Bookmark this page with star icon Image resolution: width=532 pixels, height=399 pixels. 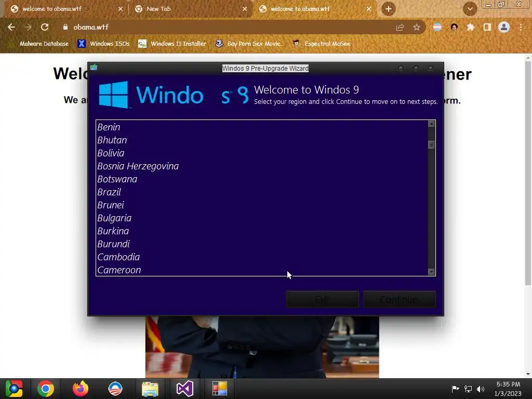click(x=416, y=28)
